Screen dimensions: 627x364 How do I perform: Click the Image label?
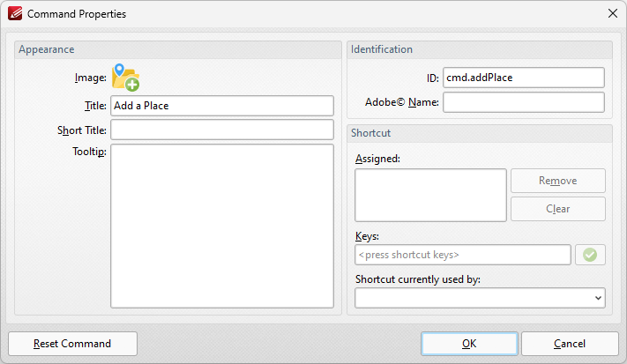[x=90, y=78]
